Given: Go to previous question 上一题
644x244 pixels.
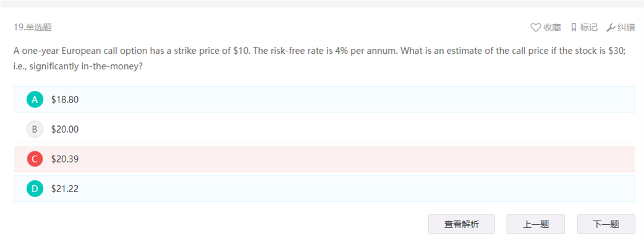Looking at the screenshot, I should click(536, 224).
